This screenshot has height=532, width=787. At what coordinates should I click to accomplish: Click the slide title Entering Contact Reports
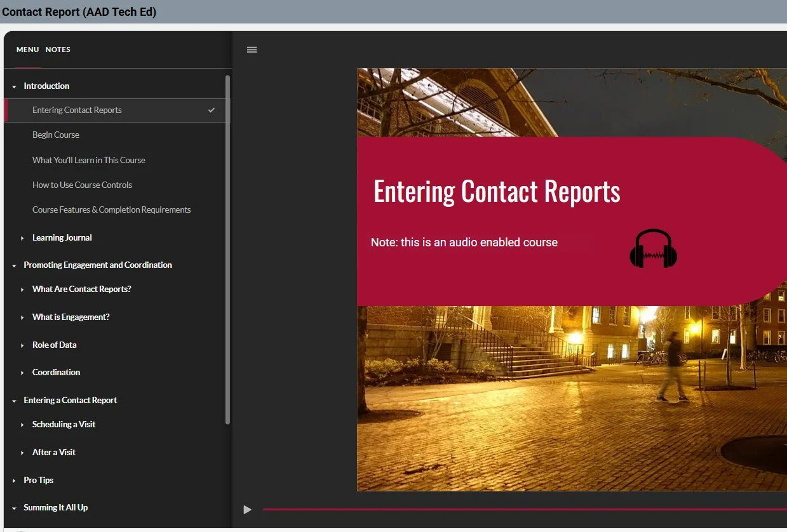coord(497,191)
